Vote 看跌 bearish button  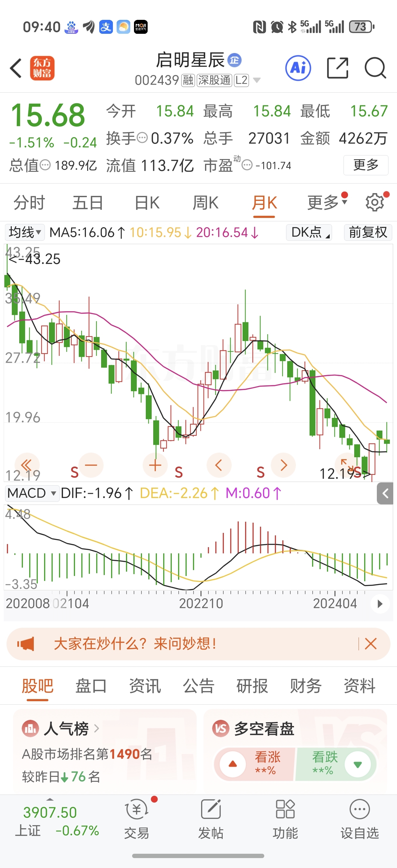pos(336,764)
